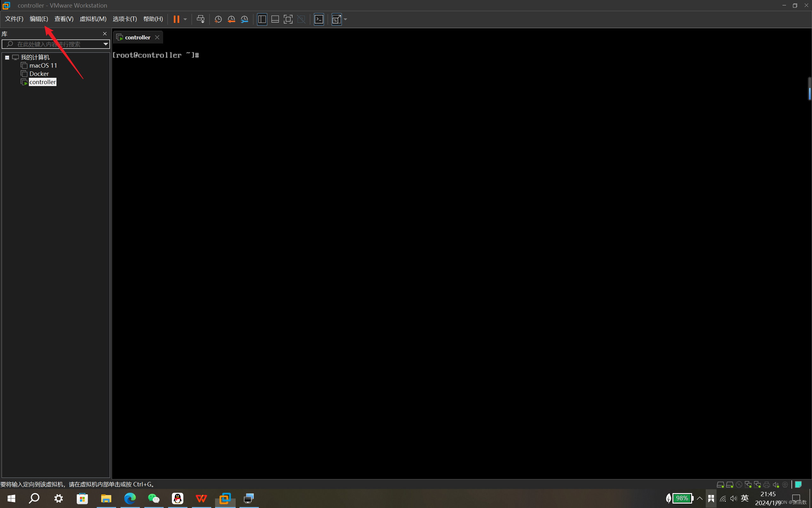Toggle the thumbnail bar view

coord(275,19)
